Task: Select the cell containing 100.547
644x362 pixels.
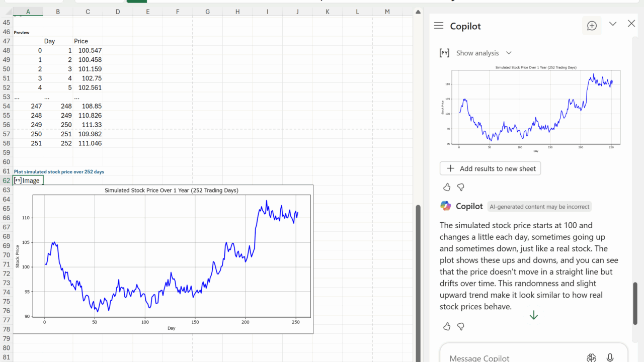Action: pos(88,50)
